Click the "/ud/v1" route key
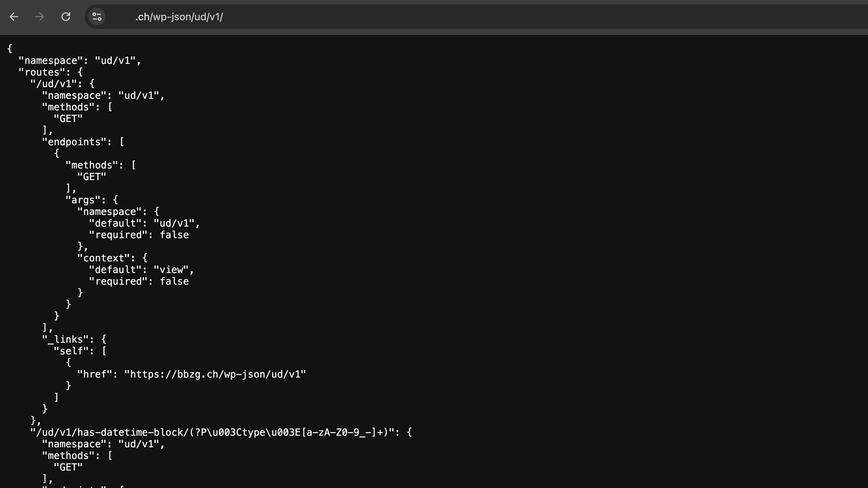 54,84
